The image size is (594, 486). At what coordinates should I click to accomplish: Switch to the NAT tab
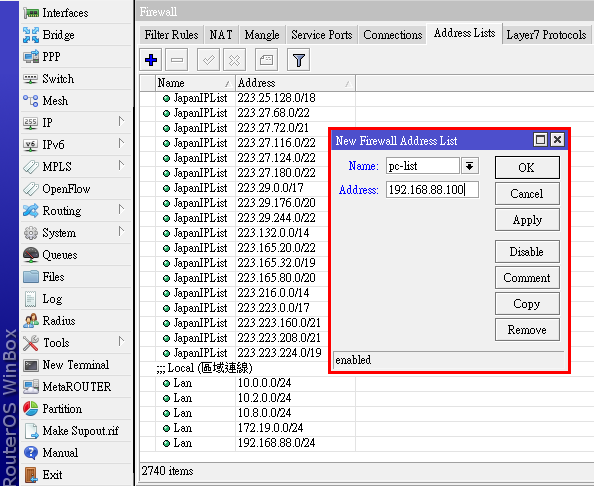221,35
